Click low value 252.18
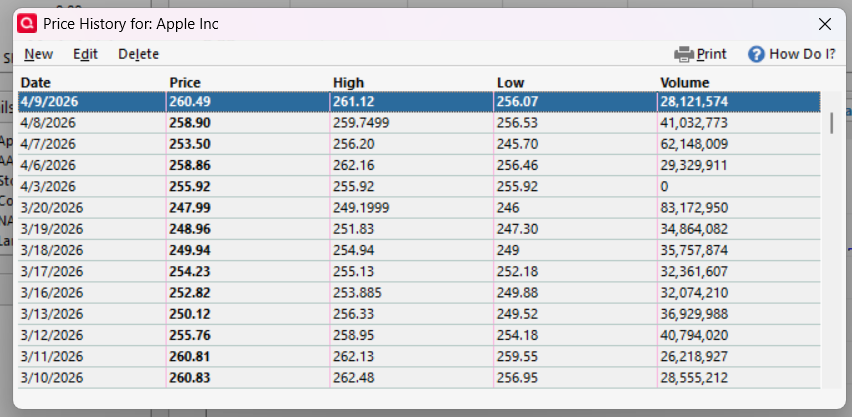Screen dimensions: 852x417 click(x=517, y=271)
